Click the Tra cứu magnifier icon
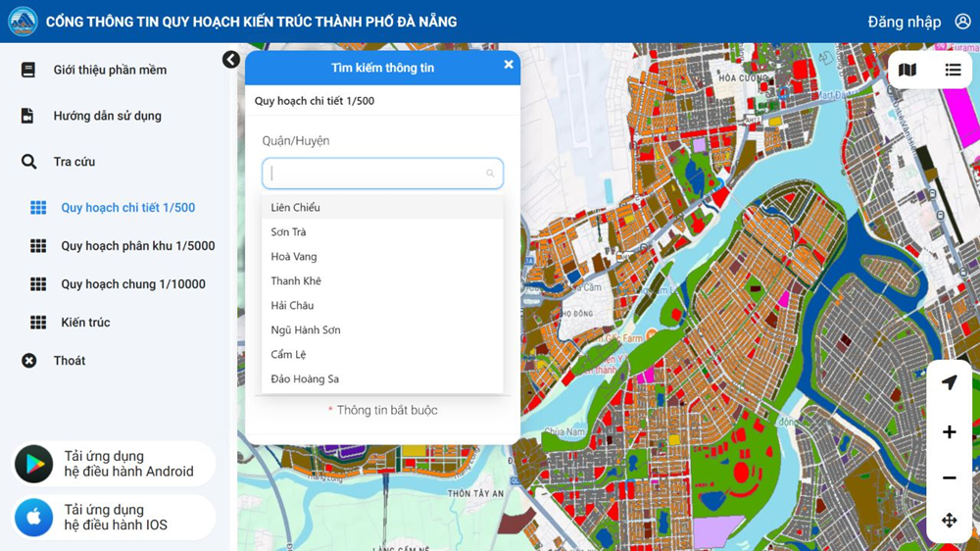This screenshot has height=551, width=980. (x=28, y=162)
